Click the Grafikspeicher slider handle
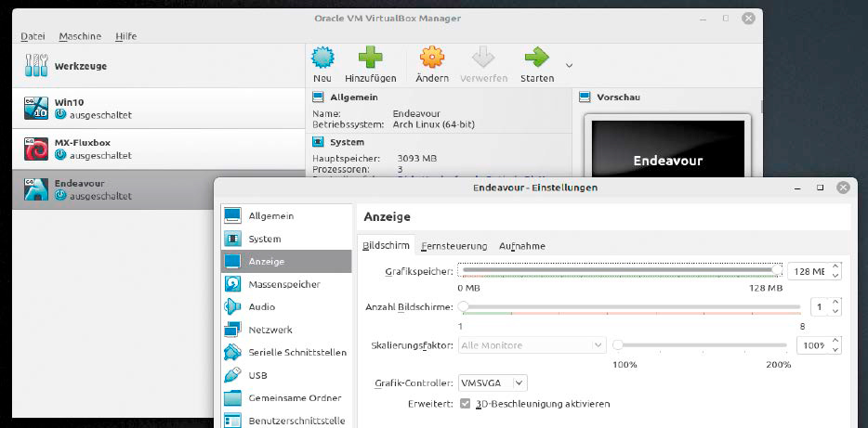868x428 pixels. (777, 270)
